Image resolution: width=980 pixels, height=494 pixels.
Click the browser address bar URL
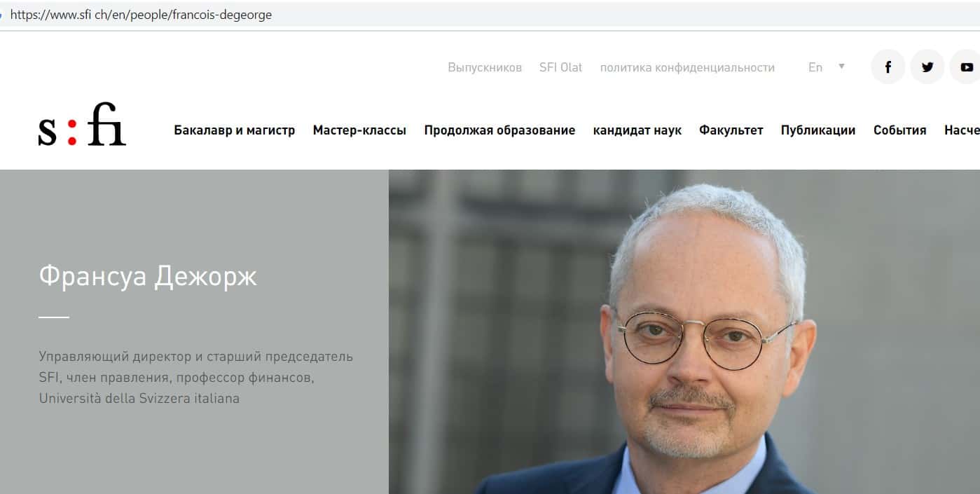[141, 14]
